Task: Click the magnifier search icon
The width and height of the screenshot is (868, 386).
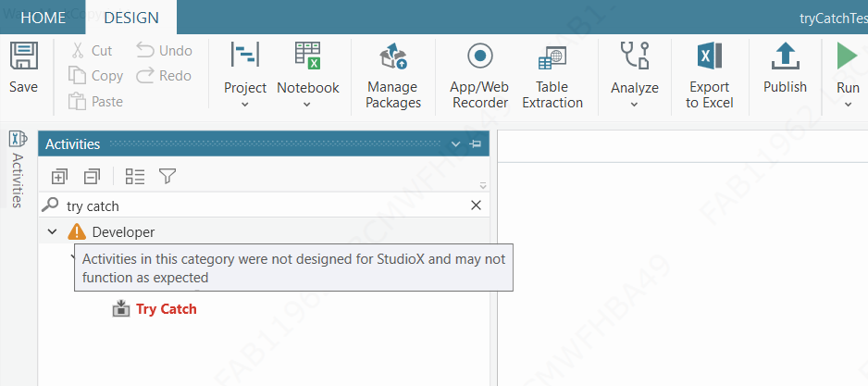Action: coord(50,205)
